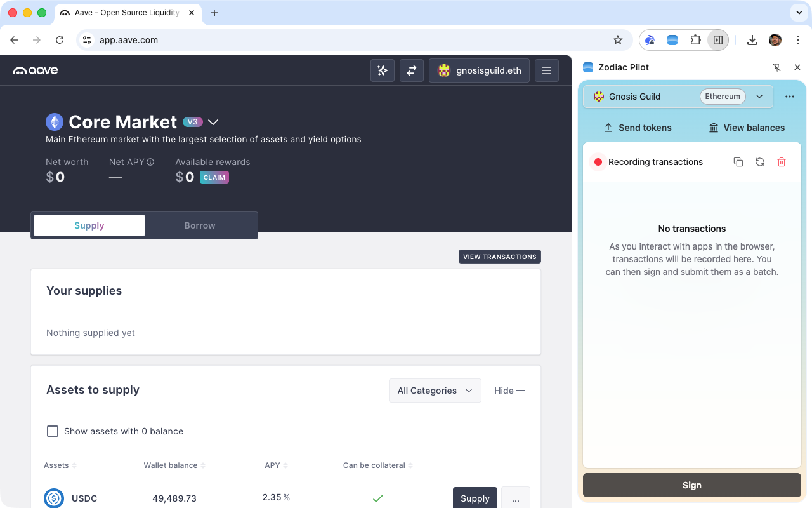Screen dimensions: 812x508
Task: Click the extension icon left of Zodiac Pilot
Action: (x=650, y=40)
